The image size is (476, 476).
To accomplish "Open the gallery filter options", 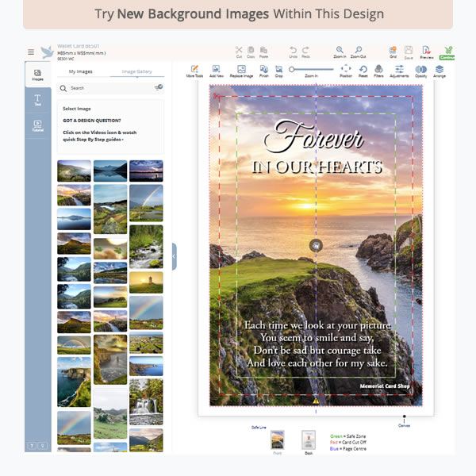I will (158, 88).
